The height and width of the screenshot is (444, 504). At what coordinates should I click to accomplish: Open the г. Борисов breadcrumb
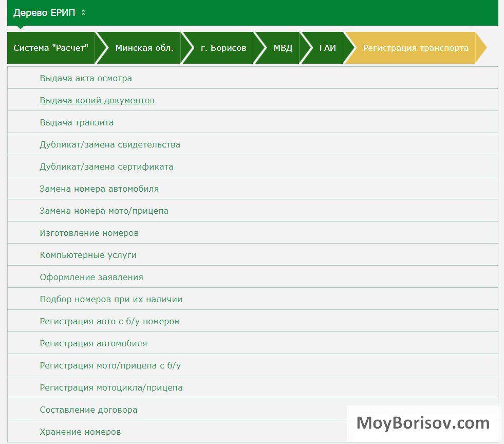[x=223, y=48]
